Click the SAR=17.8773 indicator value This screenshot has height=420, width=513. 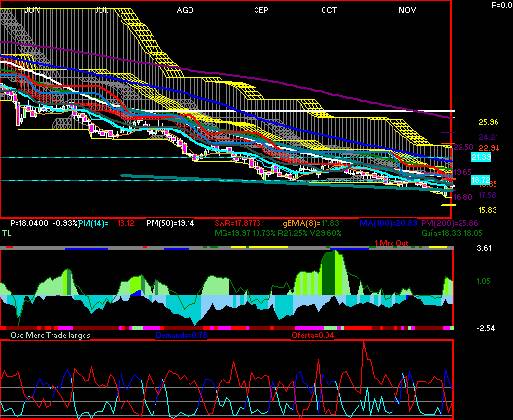(237, 223)
